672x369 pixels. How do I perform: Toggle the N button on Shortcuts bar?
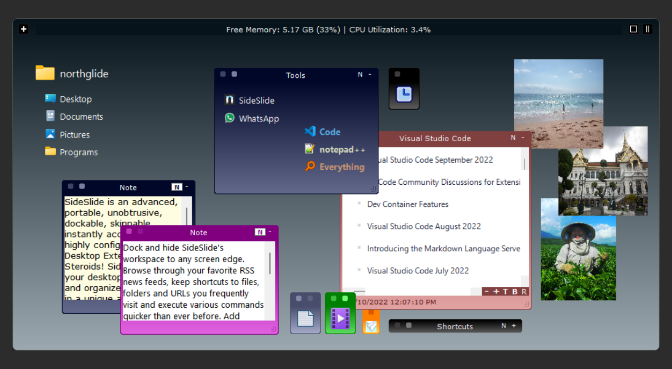(504, 326)
